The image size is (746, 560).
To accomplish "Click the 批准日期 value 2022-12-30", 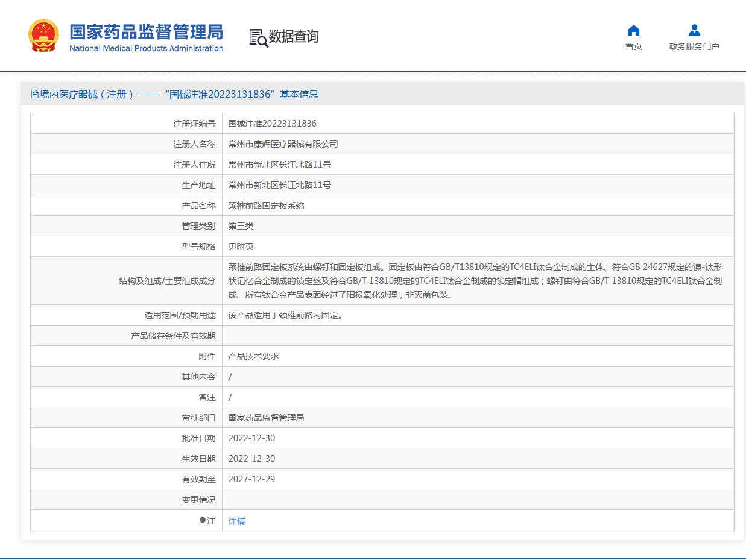I will click(x=251, y=438).
